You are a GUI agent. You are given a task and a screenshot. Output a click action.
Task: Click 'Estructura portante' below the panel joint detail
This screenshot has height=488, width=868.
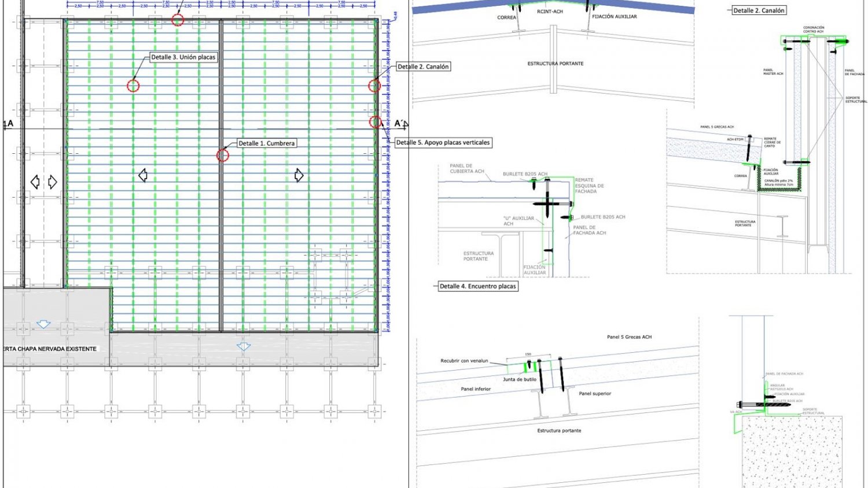pyautogui.click(x=559, y=431)
